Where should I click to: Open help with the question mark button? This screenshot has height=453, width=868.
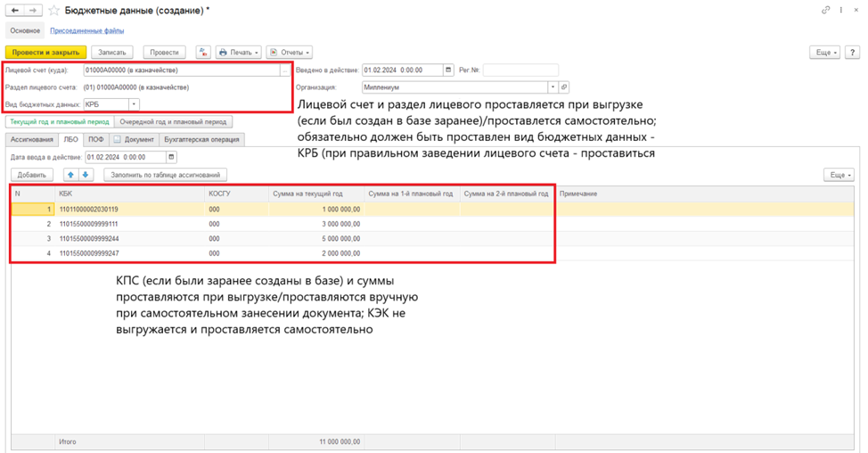(x=853, y=52)
